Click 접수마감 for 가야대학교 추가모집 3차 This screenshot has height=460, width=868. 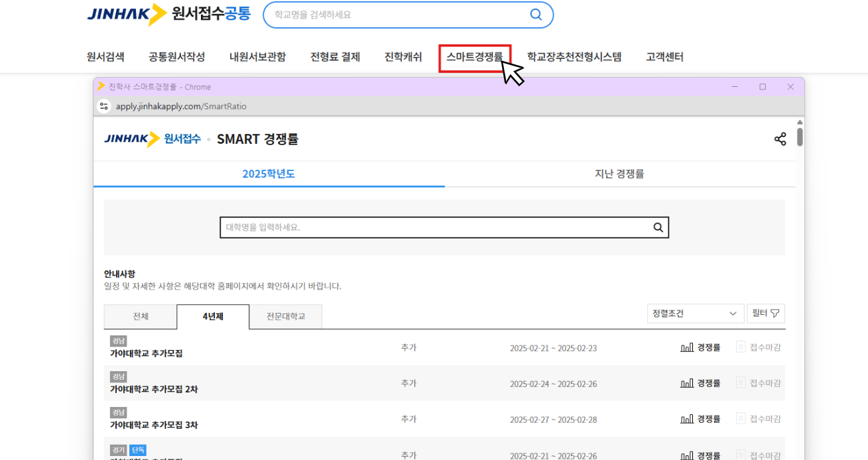point(759,418)
